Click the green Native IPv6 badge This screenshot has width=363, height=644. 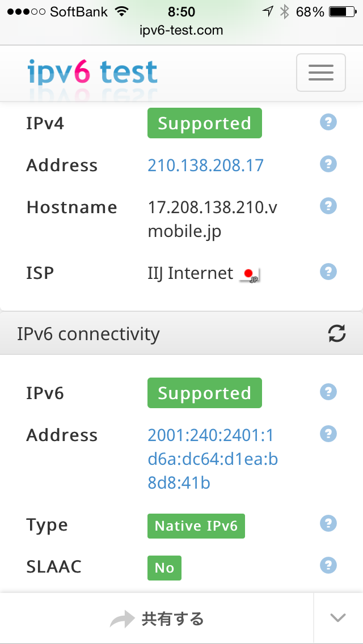(x=196, y=526)
